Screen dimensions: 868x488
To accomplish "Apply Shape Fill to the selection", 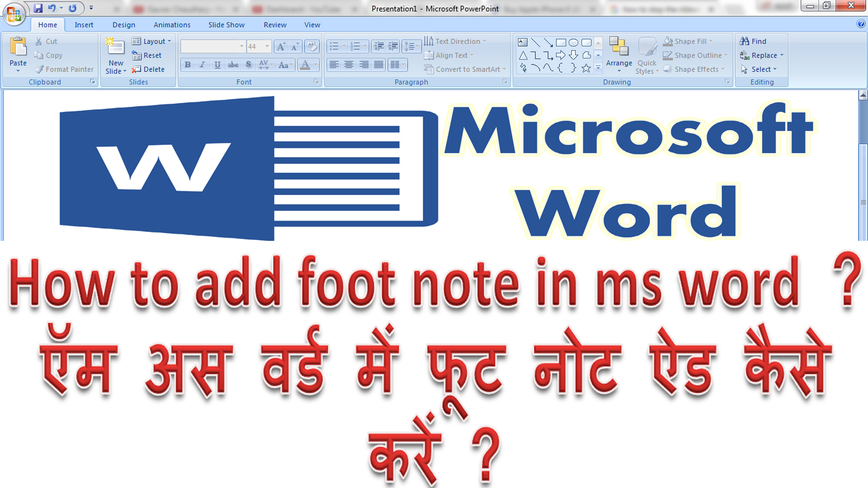I will tap(688, 41).
